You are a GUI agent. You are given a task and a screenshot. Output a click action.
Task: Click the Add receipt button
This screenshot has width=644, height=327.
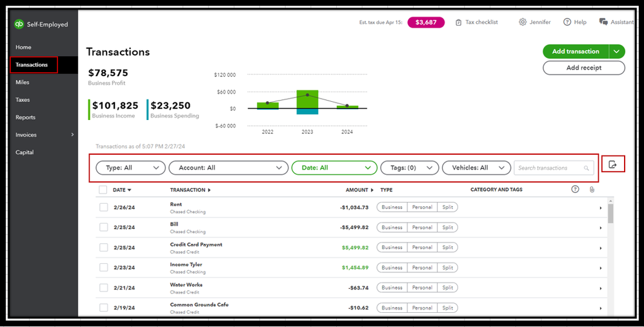tap(583, 68)
